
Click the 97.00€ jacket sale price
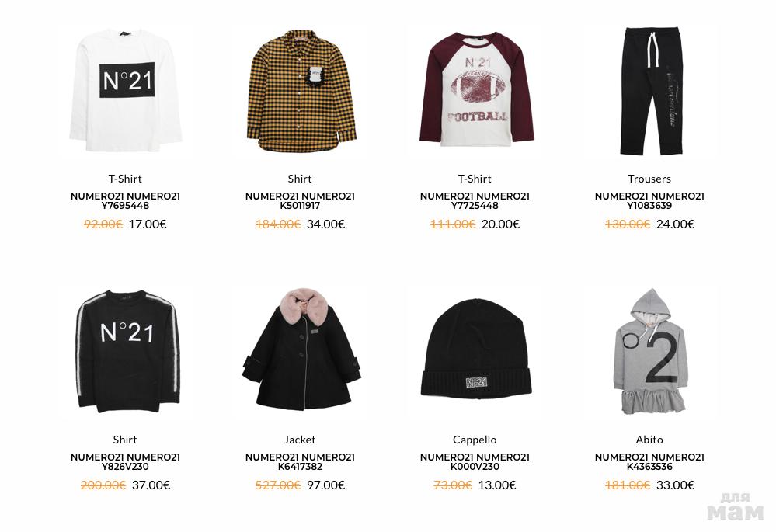[x=326, y=485]
